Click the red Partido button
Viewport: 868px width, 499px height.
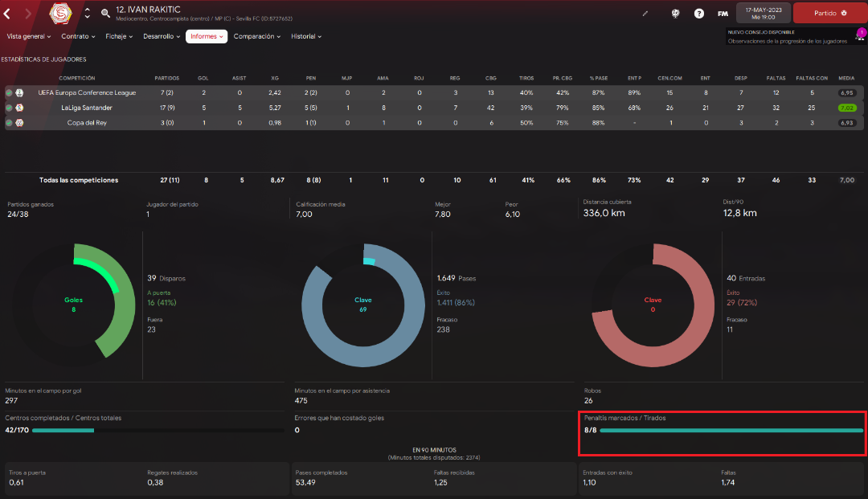(829, 13)
